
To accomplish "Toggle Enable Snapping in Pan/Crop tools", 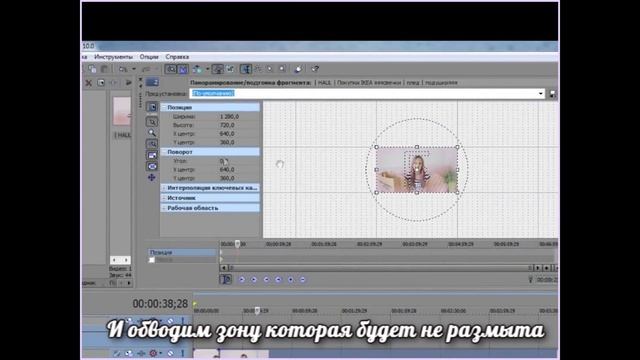I will pyautogui.click(x=152, y=144).
